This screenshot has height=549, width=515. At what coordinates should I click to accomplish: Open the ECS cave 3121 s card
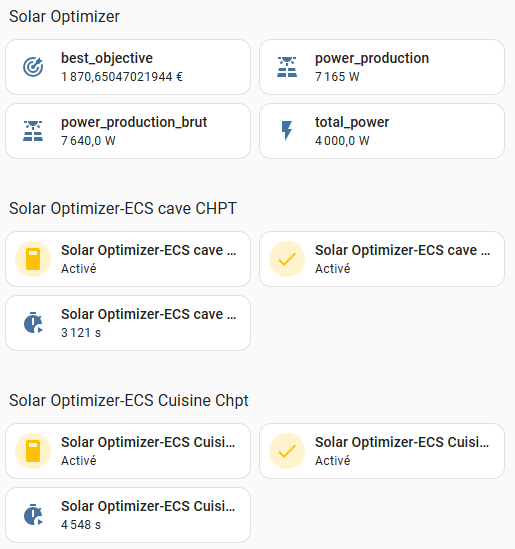pyautogui.click(x=128, y=323)
